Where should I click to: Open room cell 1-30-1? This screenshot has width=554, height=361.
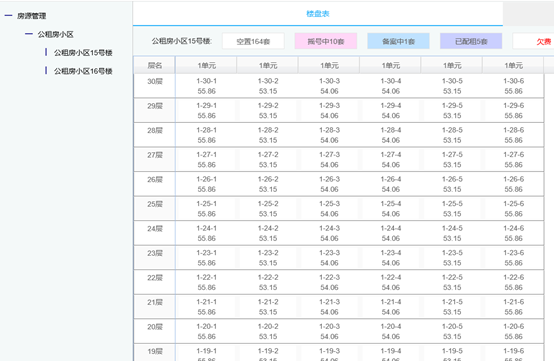click(x=207, y=86)
